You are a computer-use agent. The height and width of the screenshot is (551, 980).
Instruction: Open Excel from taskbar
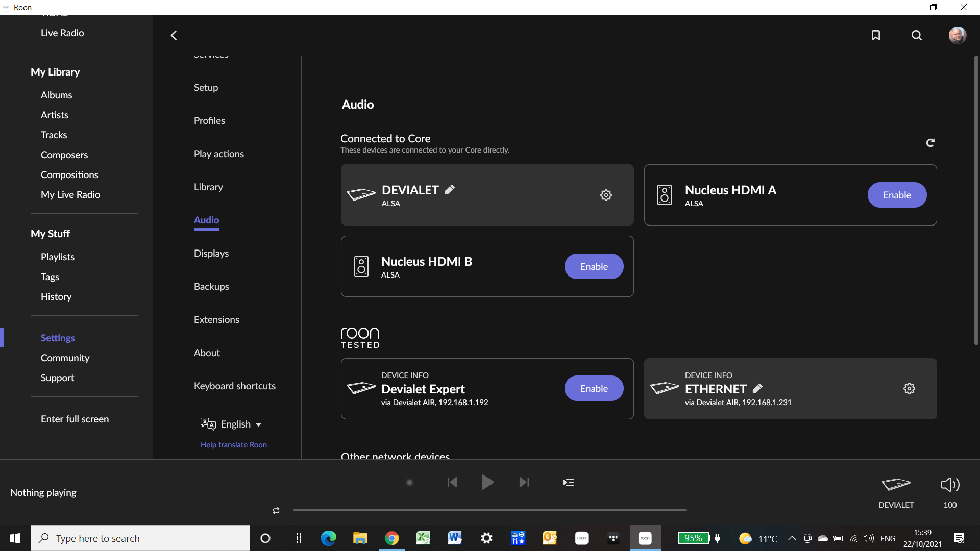(423, 538)
